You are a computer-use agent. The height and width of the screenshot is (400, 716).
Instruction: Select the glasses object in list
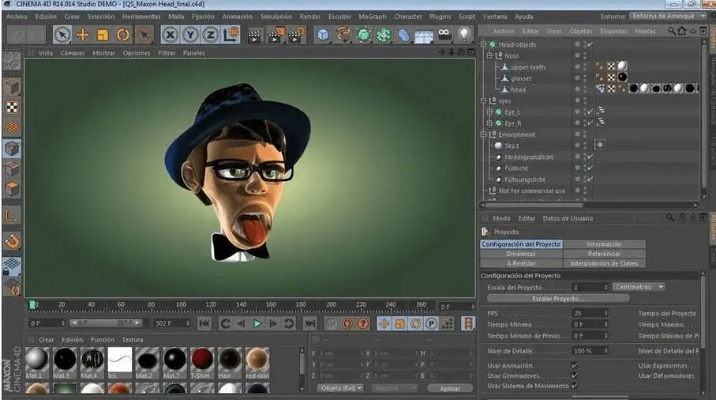point(521,79)
